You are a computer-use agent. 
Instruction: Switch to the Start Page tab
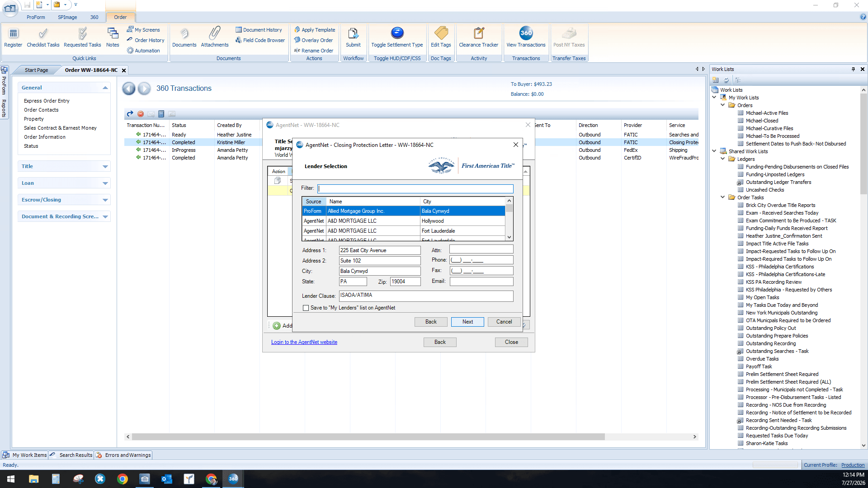[x=36, y=70]
